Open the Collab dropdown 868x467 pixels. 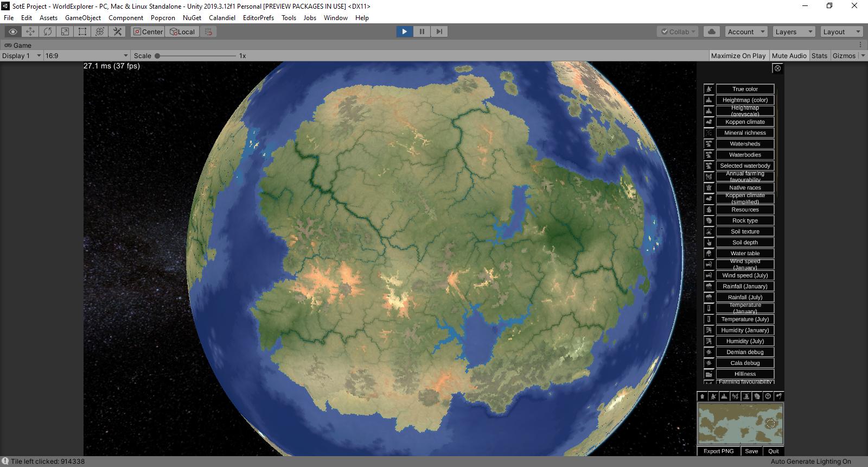pyautogui.click(x=678, y=31)
